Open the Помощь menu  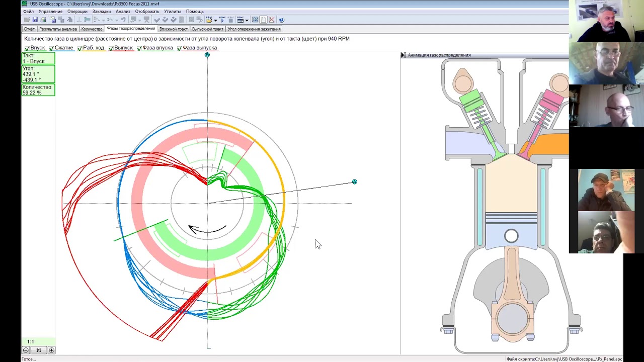point(195,12)
